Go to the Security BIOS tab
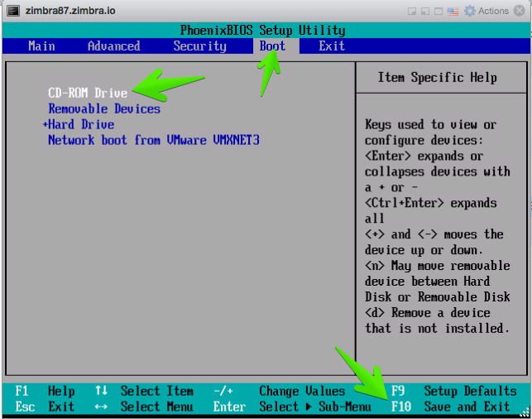 click(199, 46)
